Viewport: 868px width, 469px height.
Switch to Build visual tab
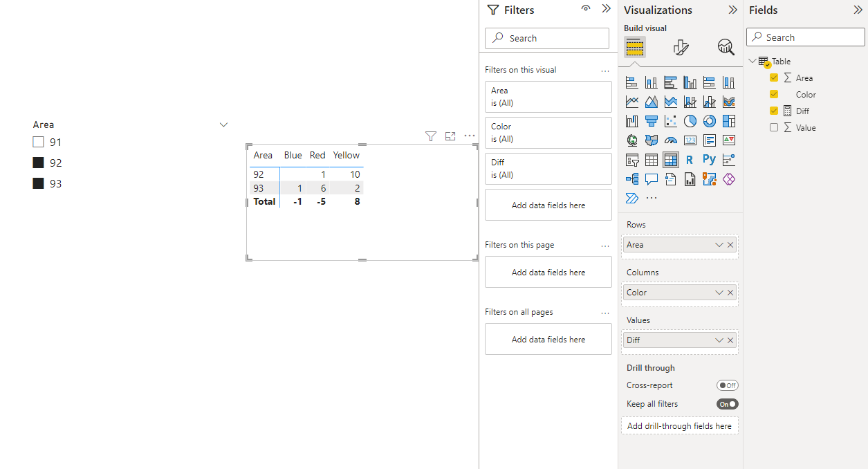point(635,47)
